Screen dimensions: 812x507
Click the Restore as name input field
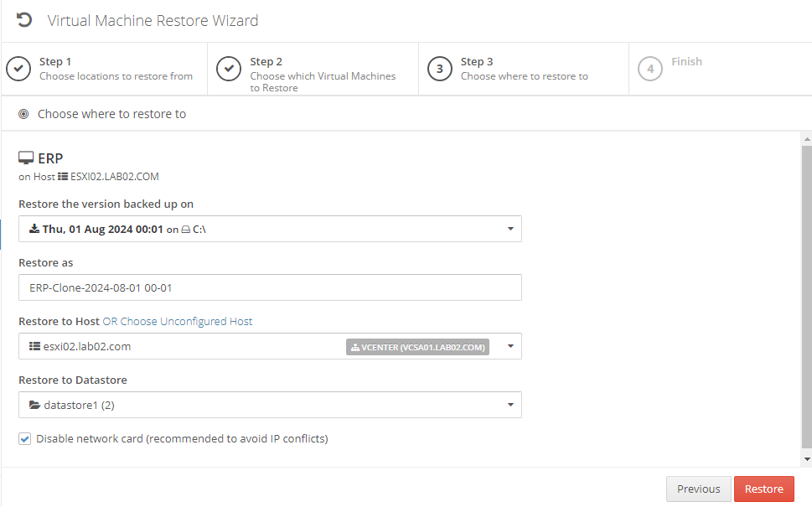[270, 287]
